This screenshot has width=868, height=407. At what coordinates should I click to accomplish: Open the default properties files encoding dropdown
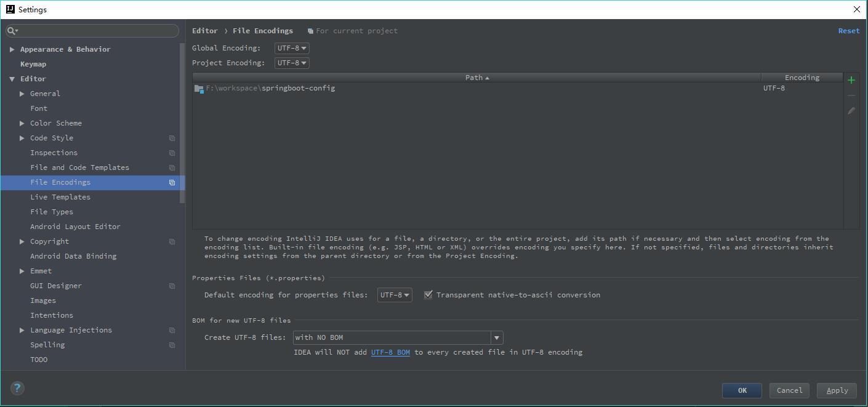pyautogui.click(x=395, y=295)
